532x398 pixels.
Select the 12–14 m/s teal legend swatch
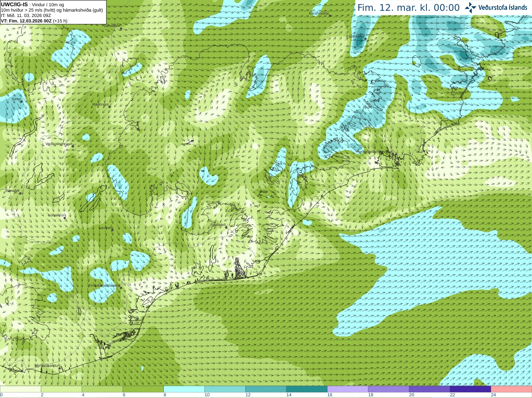[266, 389]
